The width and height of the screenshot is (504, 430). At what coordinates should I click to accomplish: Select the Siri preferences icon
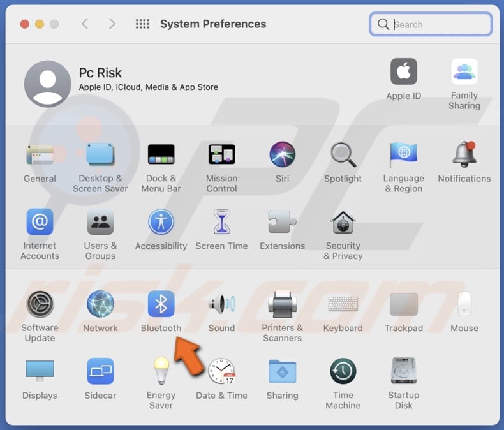pos(282,155)
